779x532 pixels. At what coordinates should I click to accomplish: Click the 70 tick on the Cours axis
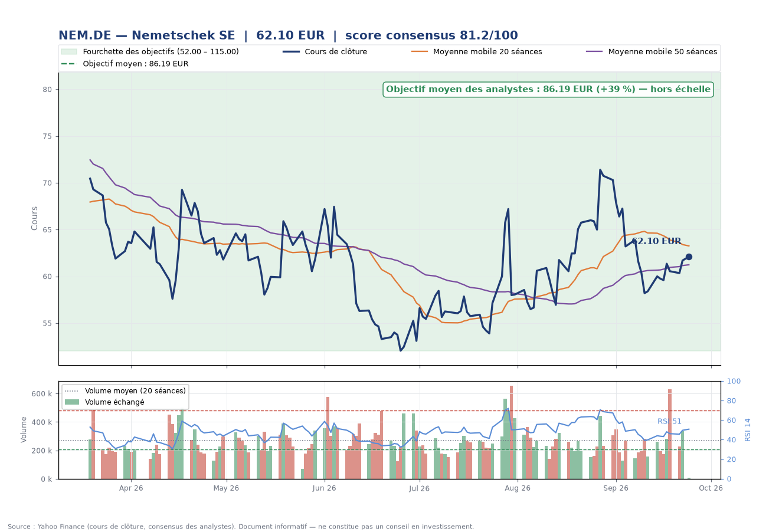click(48, 183)
